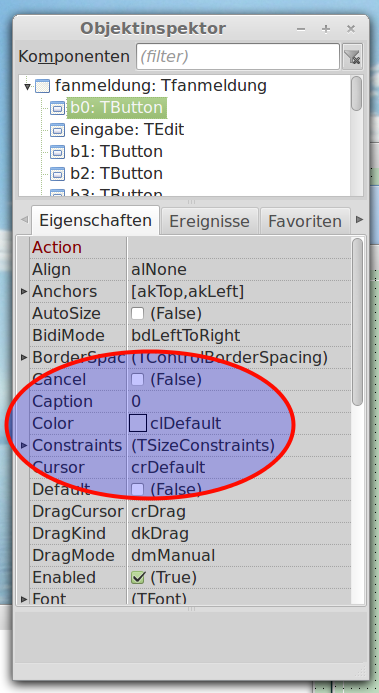Collapse the fanmeldung tree node
Viewport: 379px width, 693px height.
coord(27,86)
